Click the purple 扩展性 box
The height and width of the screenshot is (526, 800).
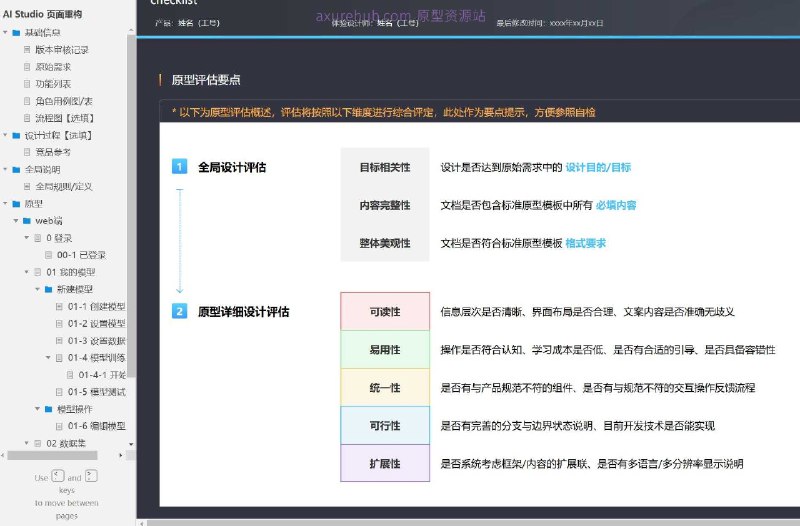click(x=385, y=463)
